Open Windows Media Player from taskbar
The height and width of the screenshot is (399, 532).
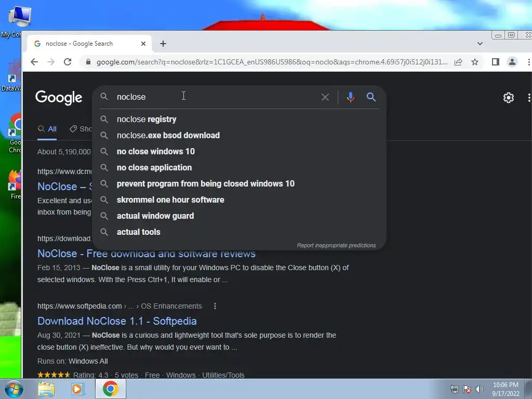pyautogui.click(x=78, y=389)
